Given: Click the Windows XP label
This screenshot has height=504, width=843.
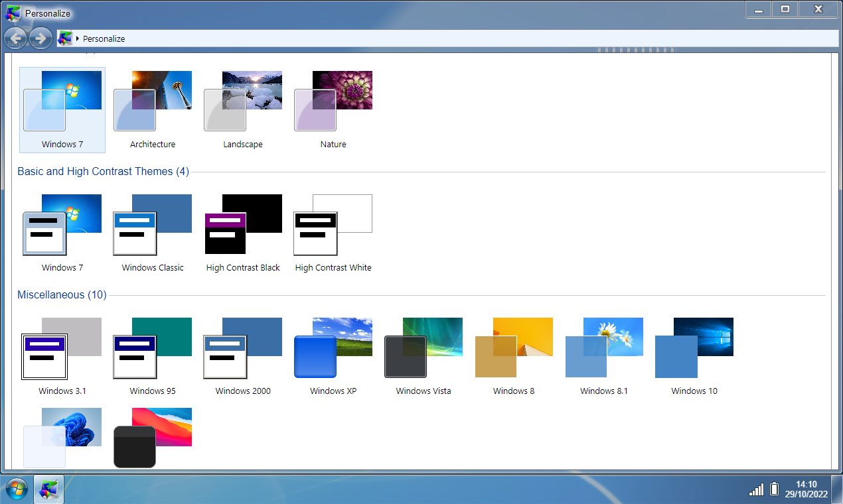Looking at the screenshot, I should pyautogui.click(x=333, y=391).
